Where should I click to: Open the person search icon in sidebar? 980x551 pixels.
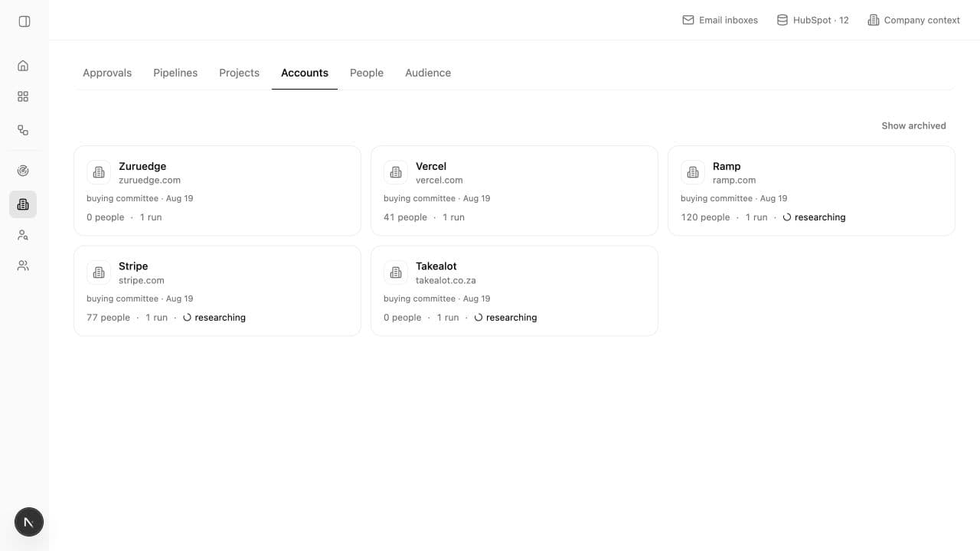pos(23,235)
